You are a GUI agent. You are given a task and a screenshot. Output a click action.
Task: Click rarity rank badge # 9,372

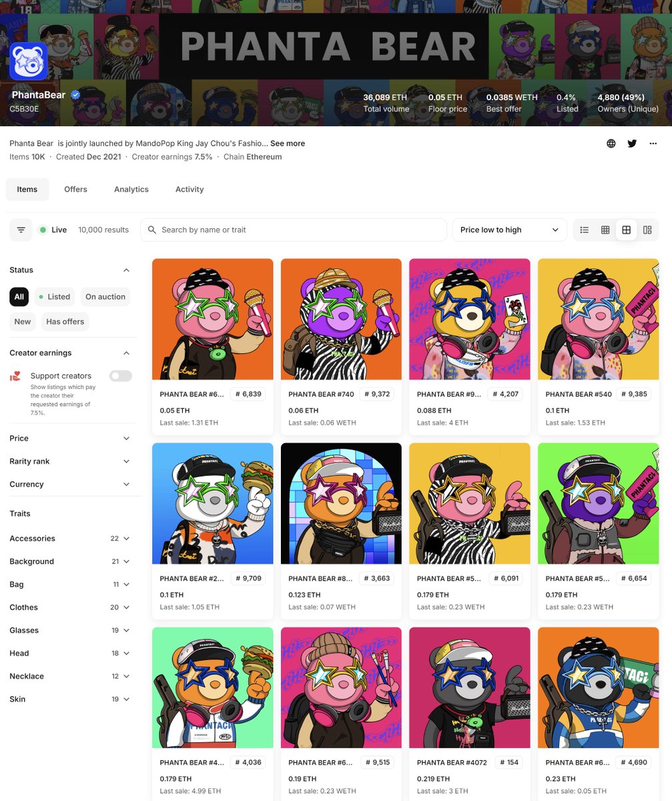[x=376, y=394]
